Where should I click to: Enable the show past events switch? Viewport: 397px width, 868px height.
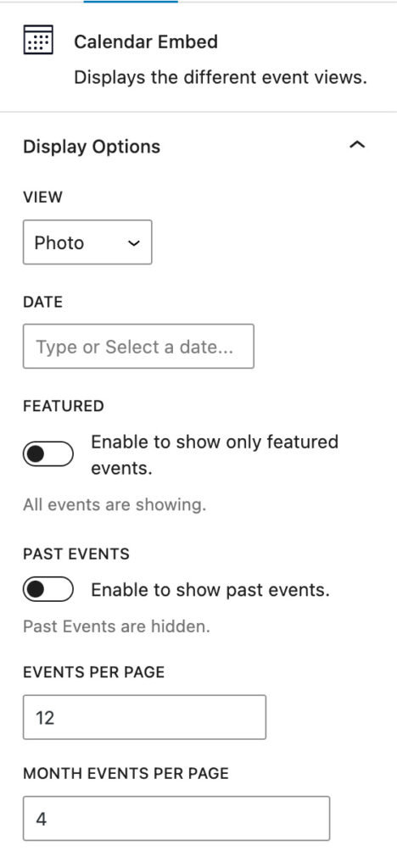point(48,589)
